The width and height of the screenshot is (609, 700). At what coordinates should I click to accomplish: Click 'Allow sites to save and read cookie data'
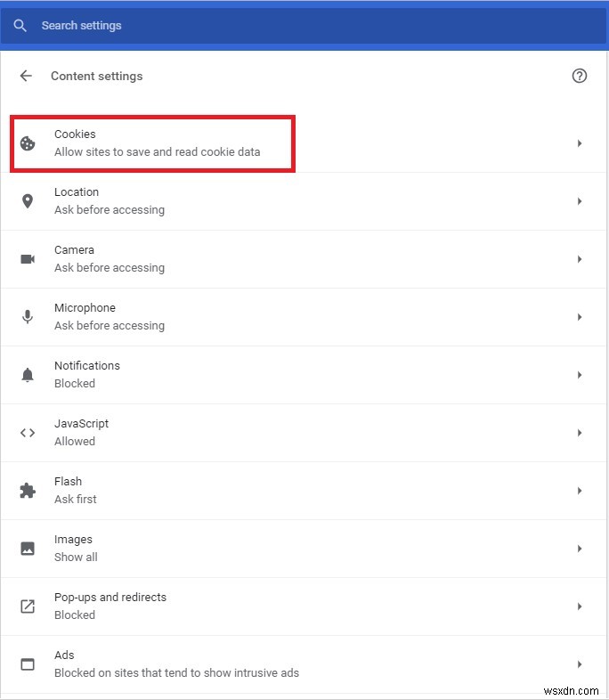(157, 151)
